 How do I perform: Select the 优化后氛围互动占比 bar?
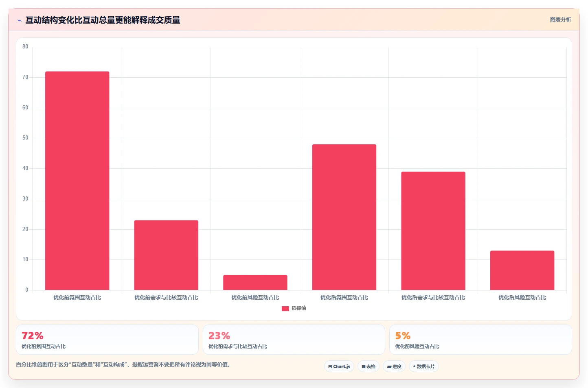(344, 217)
